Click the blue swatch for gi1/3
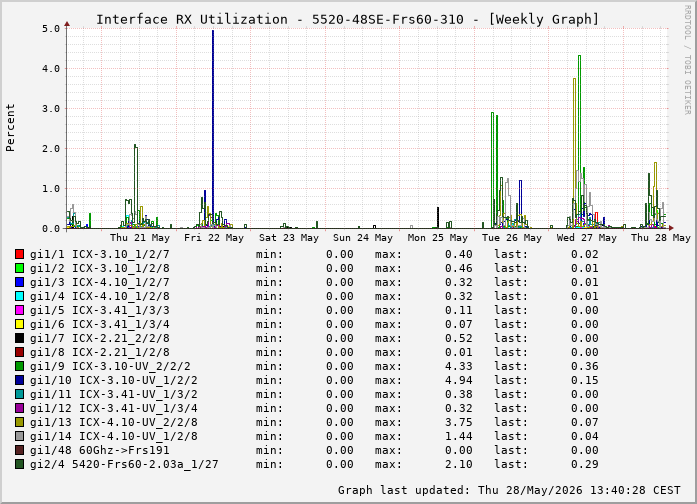This screenshot has width=697, height=504. tap(19, 282)
